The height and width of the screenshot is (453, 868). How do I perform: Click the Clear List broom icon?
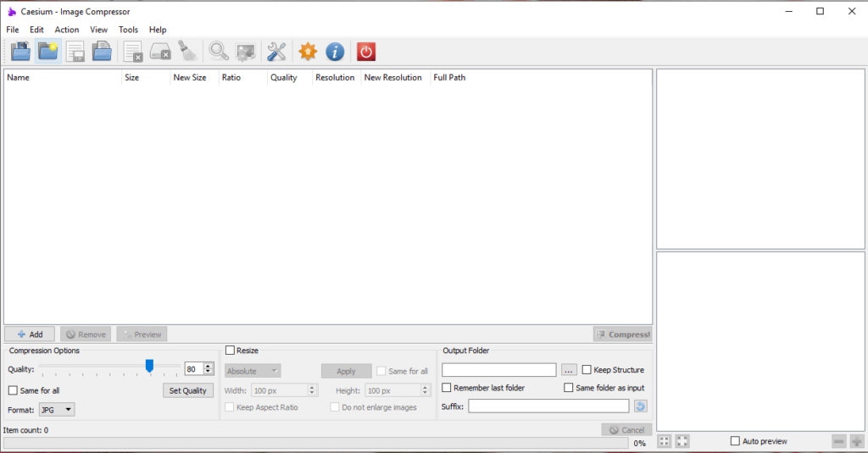(x=187, y=52)
